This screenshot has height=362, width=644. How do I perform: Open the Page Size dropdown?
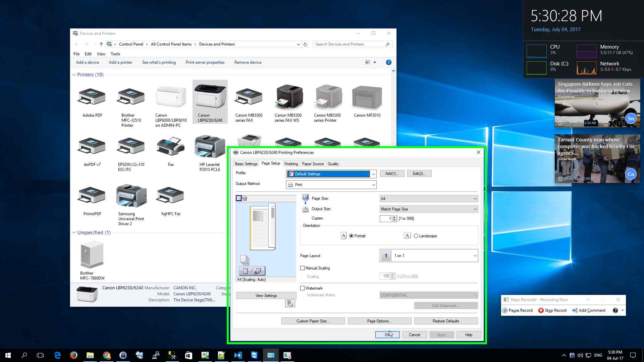tap(429, 199)
